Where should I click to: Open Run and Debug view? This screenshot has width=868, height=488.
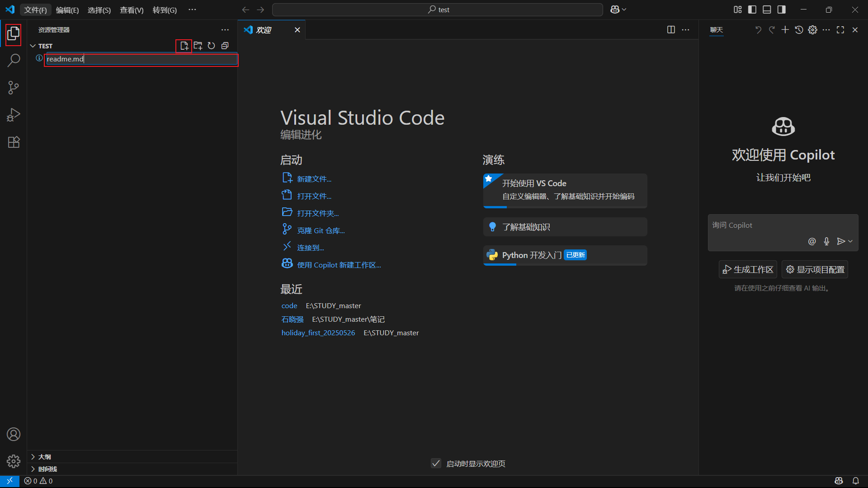point(14,115)
